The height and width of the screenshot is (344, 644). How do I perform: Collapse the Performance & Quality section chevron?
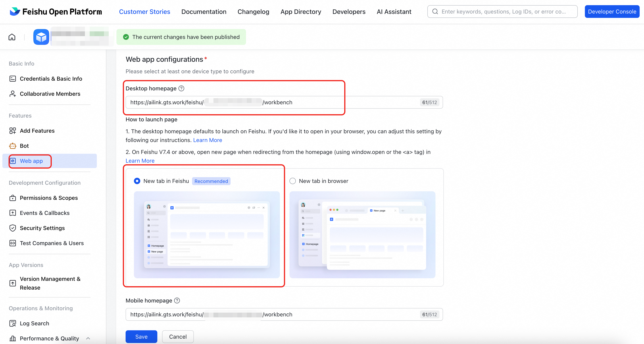[x=88, y=338]
